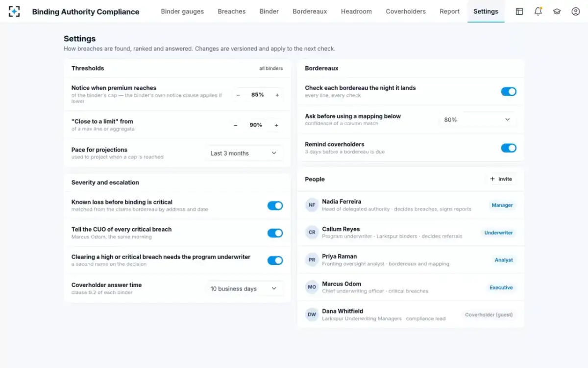
Task: Select Marcus Odom's name
Action: coord(342,284)
